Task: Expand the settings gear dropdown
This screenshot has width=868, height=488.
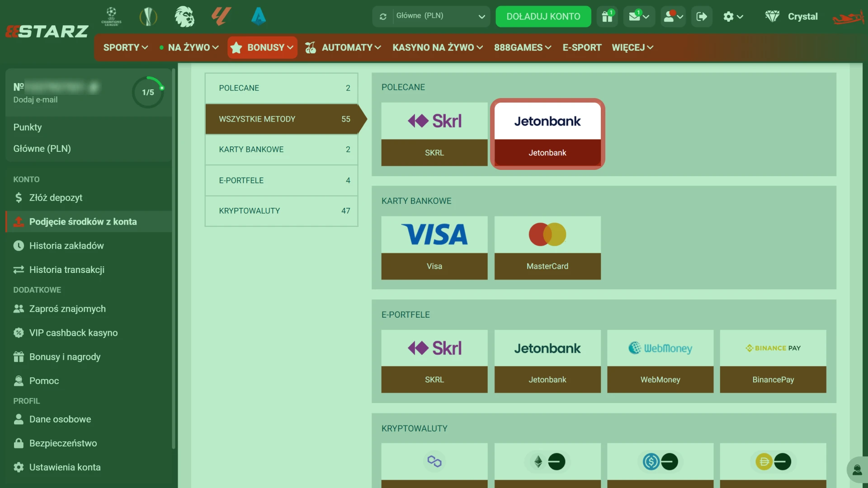Action: 733,17
